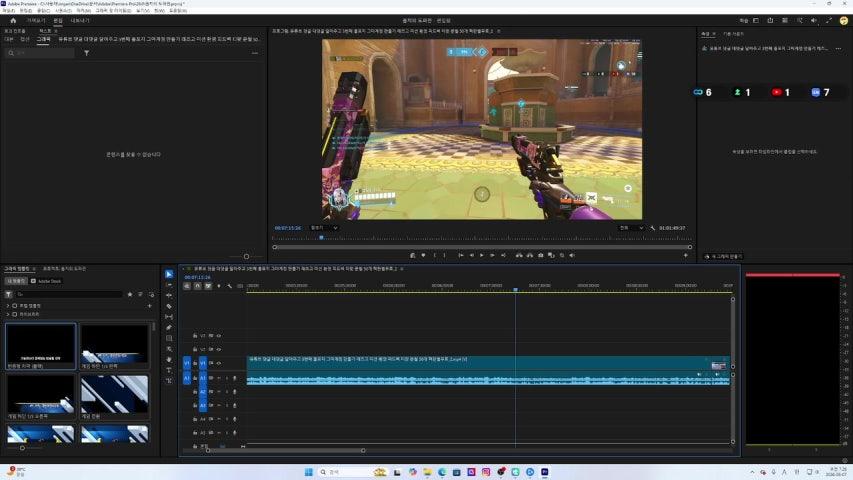Click the Export Frame camera icon

pos(540,255)
